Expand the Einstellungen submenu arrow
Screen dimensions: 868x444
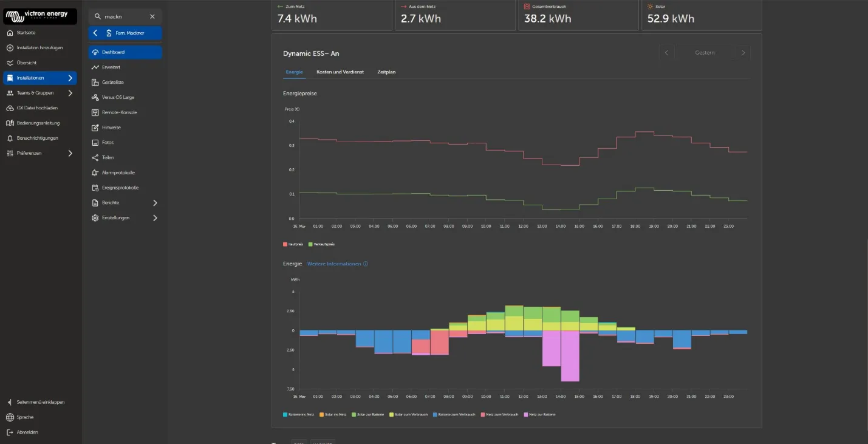pos(155,217)
